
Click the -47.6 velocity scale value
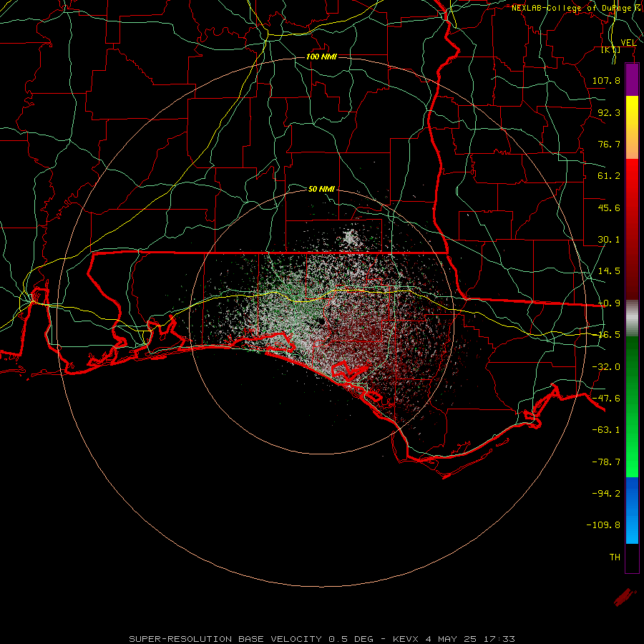tap(606, 399)
